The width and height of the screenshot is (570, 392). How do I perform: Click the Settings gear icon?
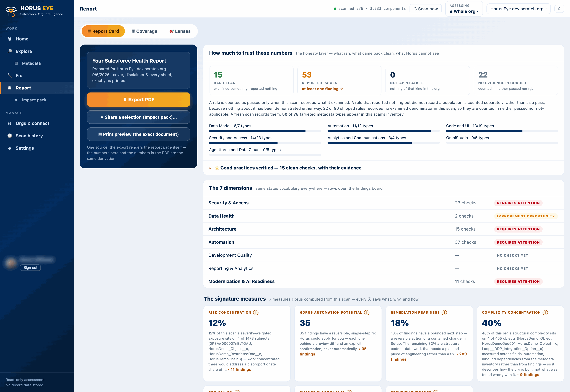(x=10, y=148)
